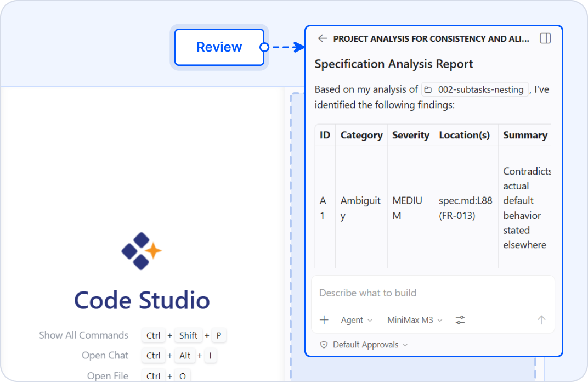588x382 pixels.
Task: Click the P key hint
Action: click(x=219, y=335)
